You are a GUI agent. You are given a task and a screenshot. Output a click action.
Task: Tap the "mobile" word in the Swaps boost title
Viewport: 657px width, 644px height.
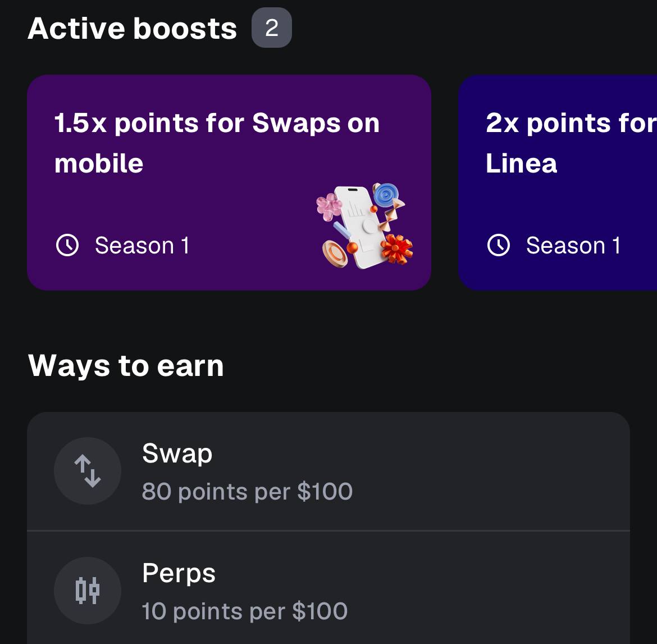99,164
